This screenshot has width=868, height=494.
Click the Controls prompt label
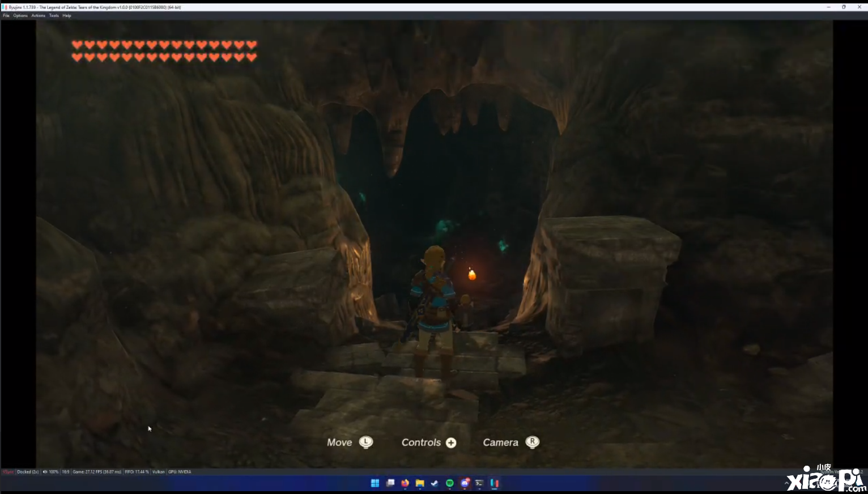coord(421,442)
